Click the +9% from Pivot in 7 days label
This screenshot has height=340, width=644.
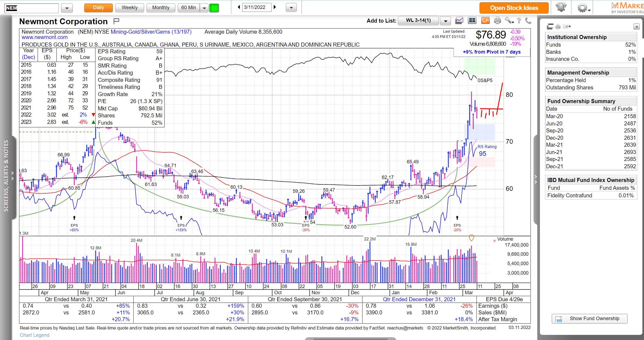[492, 52]
